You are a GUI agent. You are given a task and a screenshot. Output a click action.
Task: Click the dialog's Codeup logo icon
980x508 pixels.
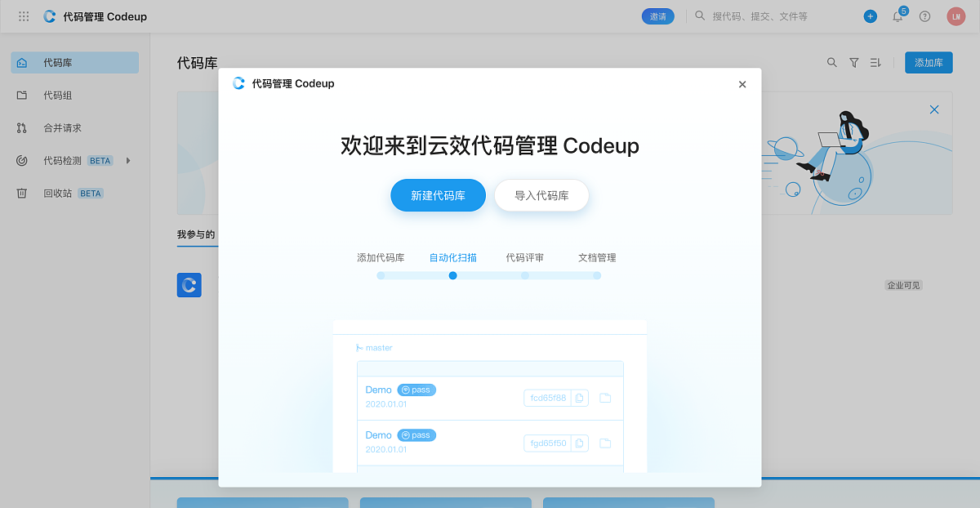click(x=238, y=83)
